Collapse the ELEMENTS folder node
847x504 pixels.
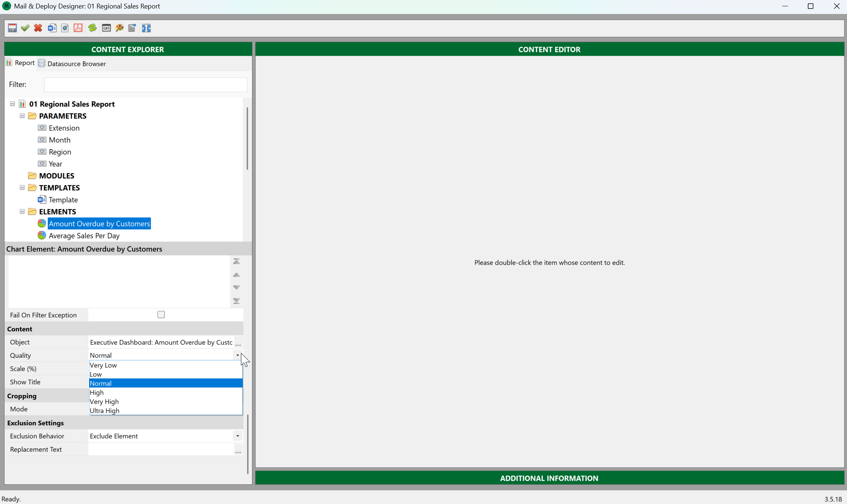[22, 212]
